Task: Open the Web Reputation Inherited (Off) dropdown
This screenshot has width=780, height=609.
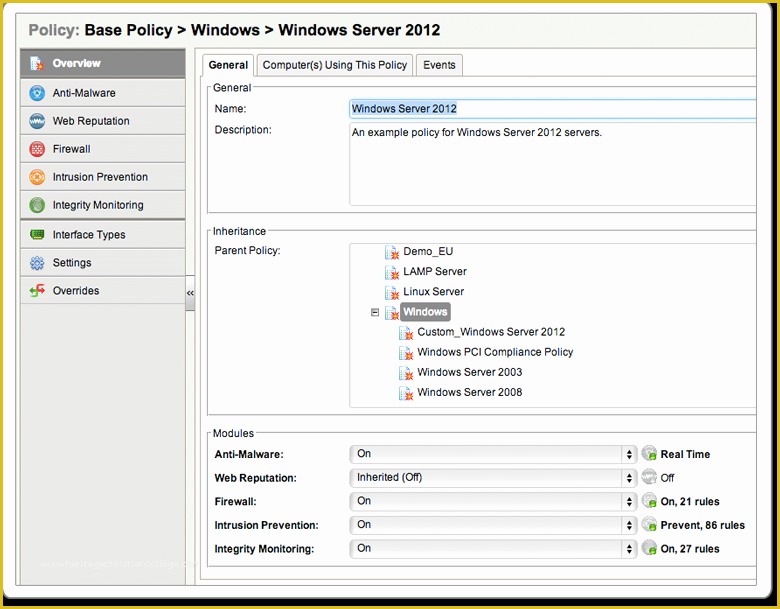Action: (x=493, y=478)
